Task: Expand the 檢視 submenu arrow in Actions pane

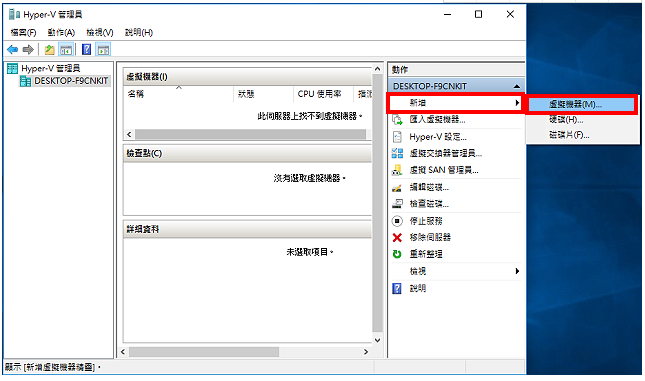Action: (517, 271)
